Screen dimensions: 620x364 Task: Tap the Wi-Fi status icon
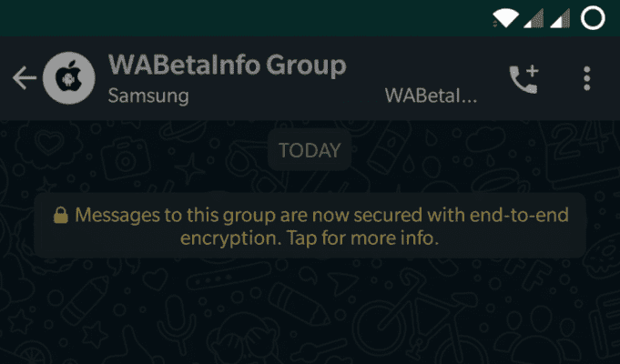(x=505, y=18)
